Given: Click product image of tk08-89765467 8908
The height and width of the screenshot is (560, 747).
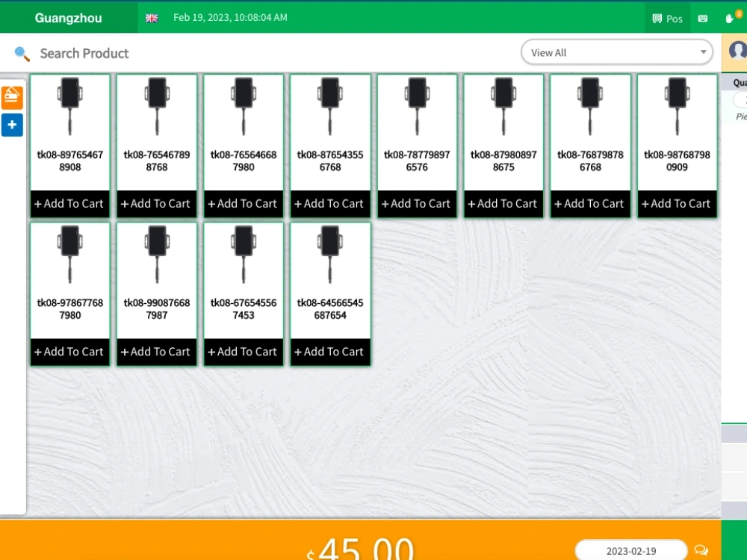Looking at the screenshot, I should tap(70, 106).
